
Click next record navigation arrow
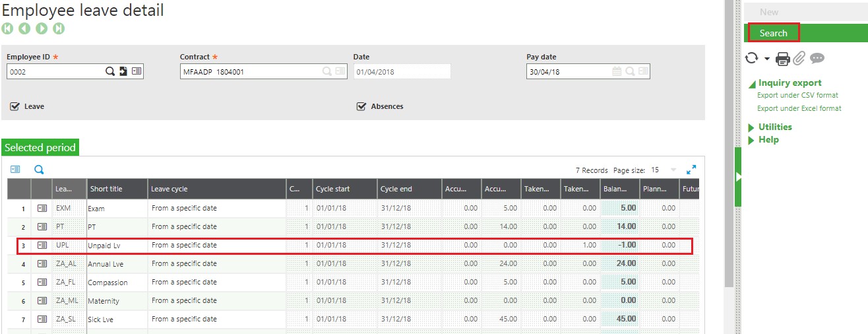(42, 28)
